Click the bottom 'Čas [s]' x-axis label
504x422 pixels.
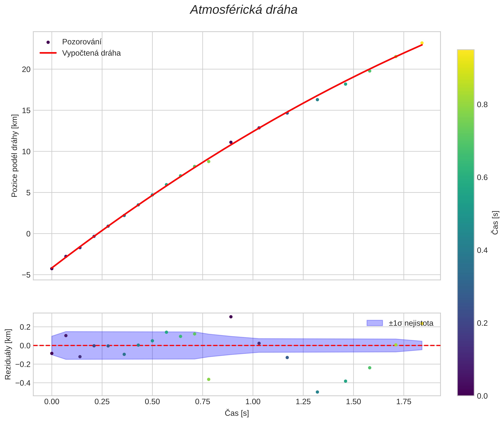(x=237, y=413)
